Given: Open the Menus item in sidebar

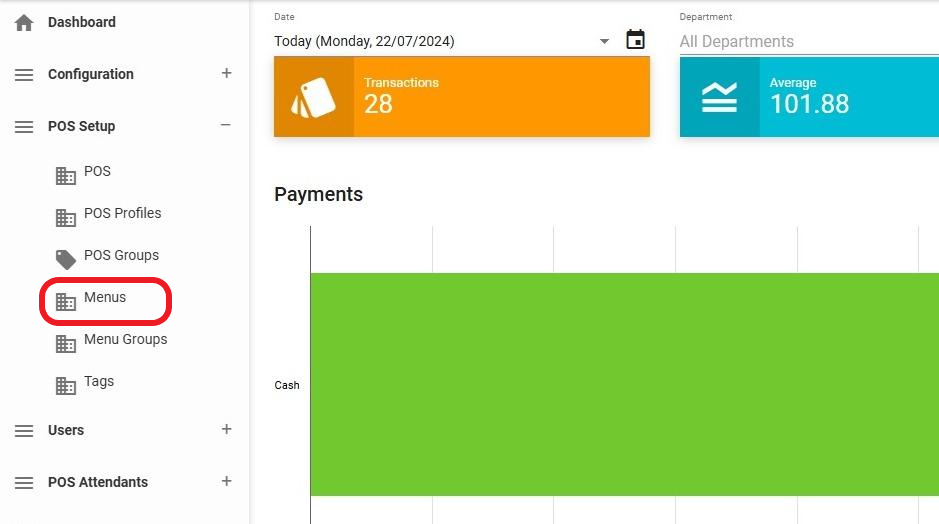Looking at the screenshot, I should pyautogui.click(x=105, y=298).
